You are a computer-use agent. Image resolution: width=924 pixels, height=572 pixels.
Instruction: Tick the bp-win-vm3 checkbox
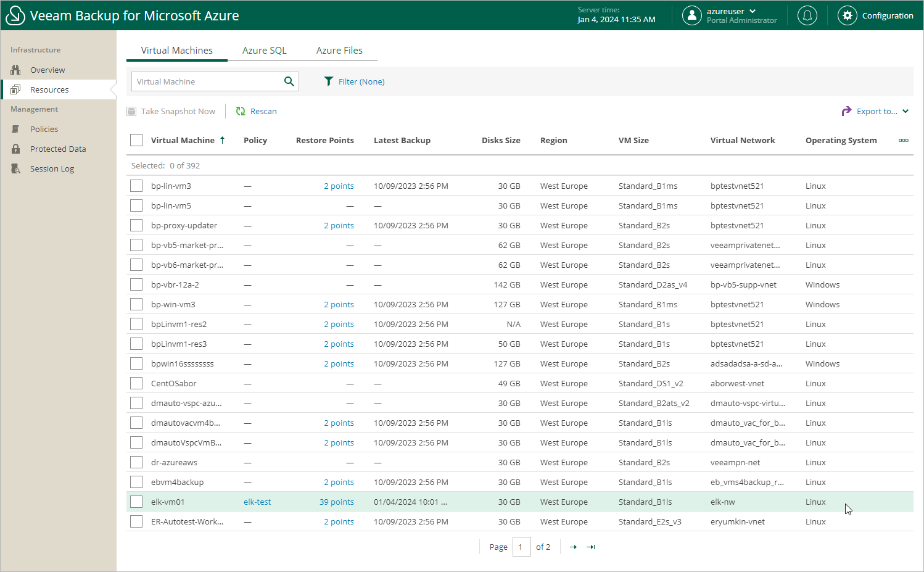(136, 304)
